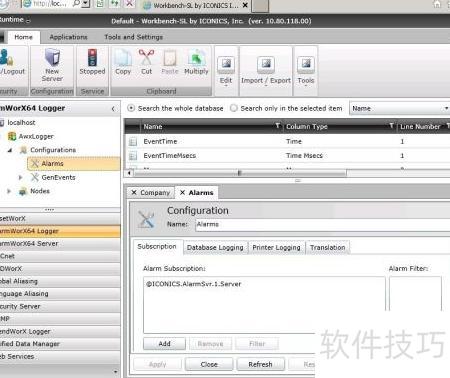
Task: Open Security Server provider
Action: click(60, 306)
